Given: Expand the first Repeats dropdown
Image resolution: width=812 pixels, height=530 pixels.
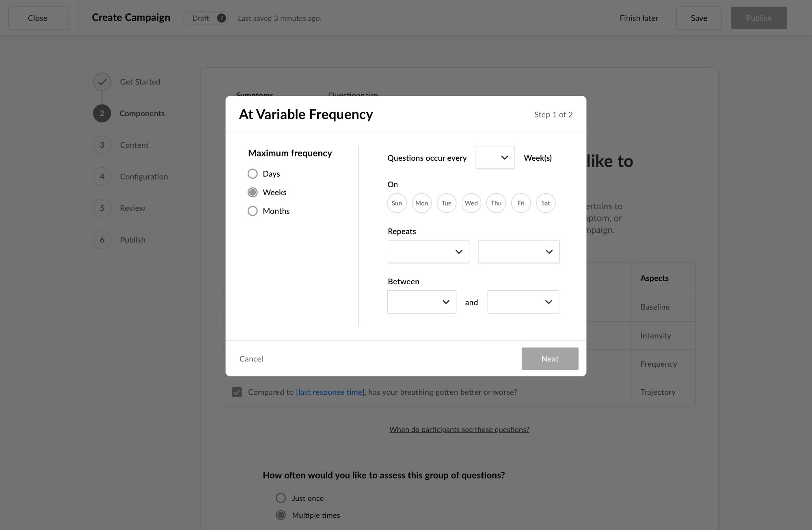Looking at the screenshot, I should click(428, 252).
